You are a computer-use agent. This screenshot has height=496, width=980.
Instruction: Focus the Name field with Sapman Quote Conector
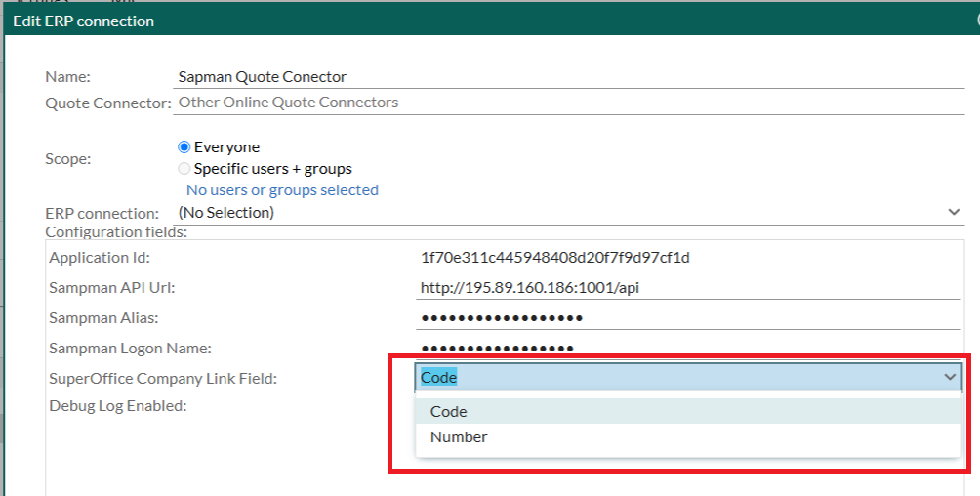[x=569, y=77]
